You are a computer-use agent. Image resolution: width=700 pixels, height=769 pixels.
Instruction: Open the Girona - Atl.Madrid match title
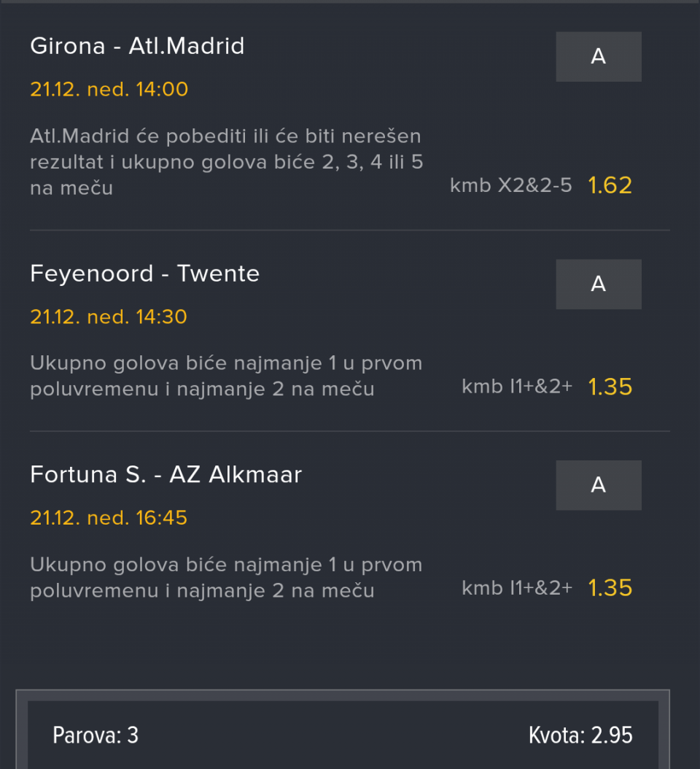point(137,47)
